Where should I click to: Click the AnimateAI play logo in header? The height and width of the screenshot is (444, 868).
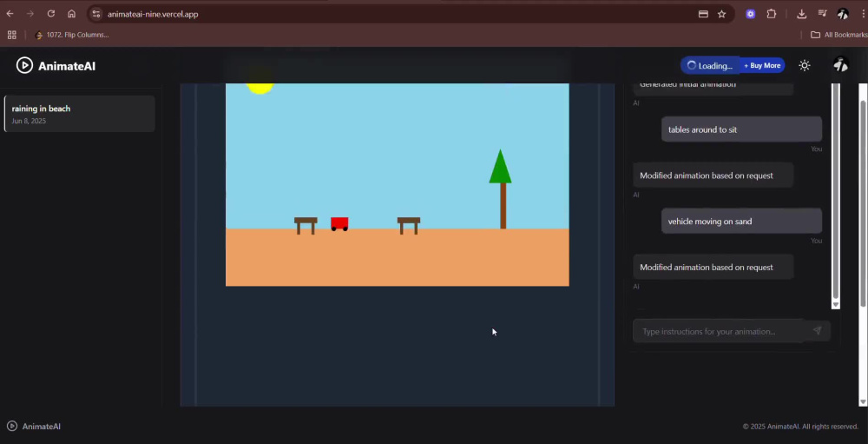24,65
